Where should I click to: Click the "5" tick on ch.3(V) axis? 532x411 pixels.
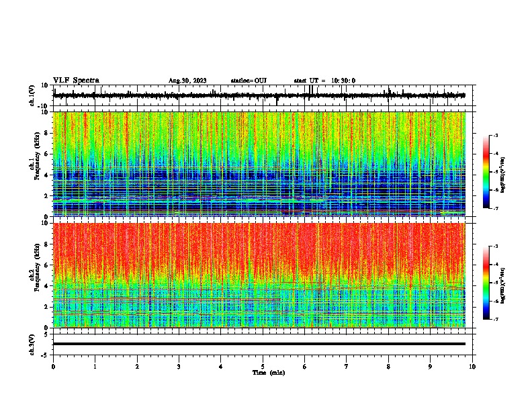tap(46, 334)
